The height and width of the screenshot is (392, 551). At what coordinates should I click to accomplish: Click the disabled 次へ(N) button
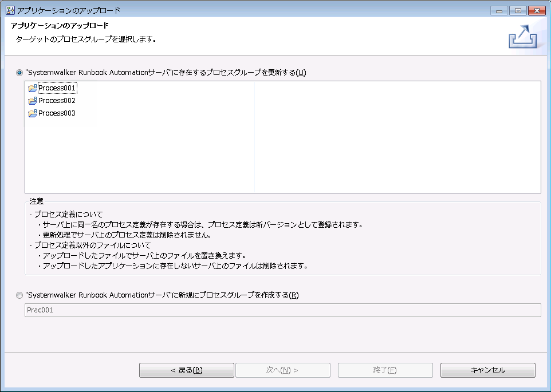point(283,370)
